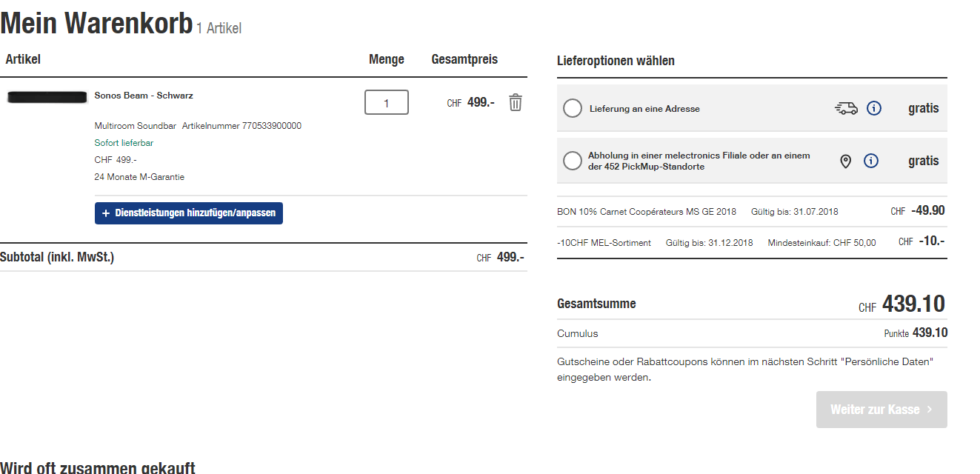The width and height of the screenshot is (980, 474).
Task: Click the 'Sofort lieferbar' availability text
Action: pyautogui.click(x=124, y=143)
